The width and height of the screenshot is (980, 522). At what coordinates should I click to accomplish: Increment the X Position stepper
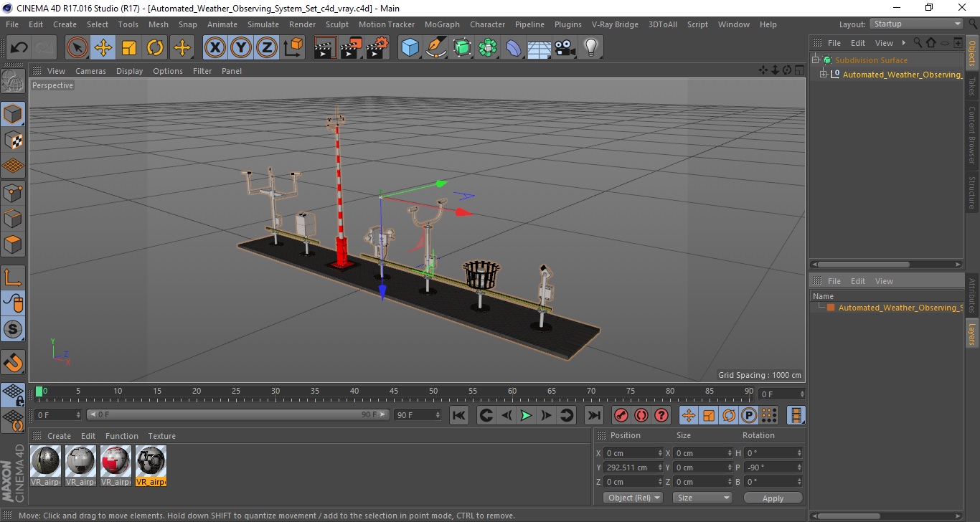click(660, 451)
